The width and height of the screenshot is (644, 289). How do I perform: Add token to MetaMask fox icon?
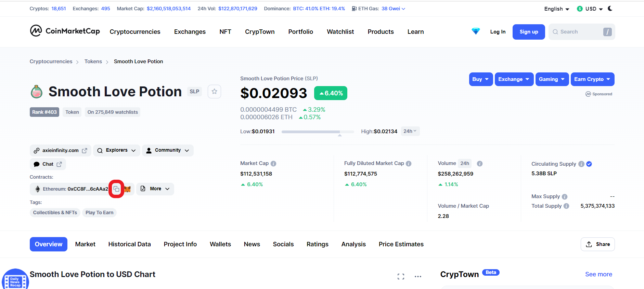[127, 189]
